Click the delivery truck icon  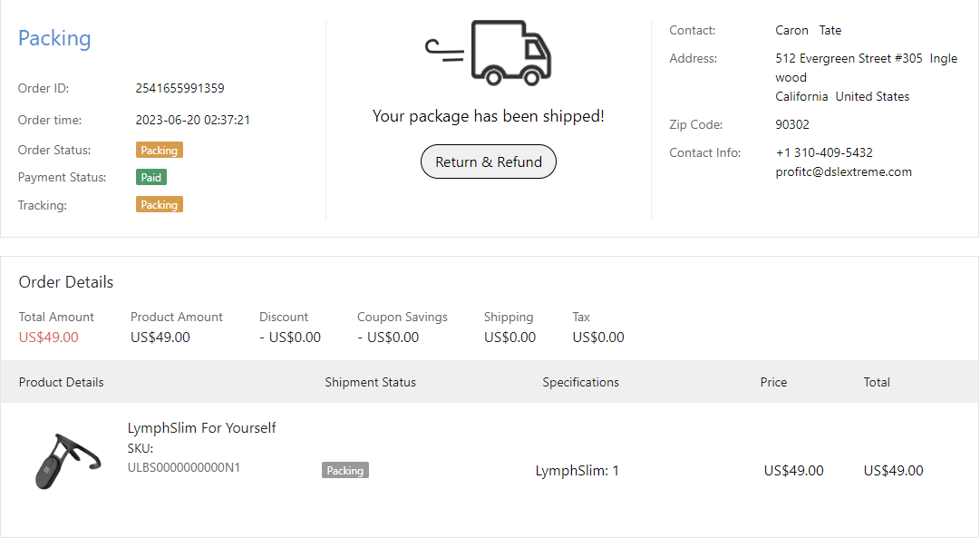490,53
